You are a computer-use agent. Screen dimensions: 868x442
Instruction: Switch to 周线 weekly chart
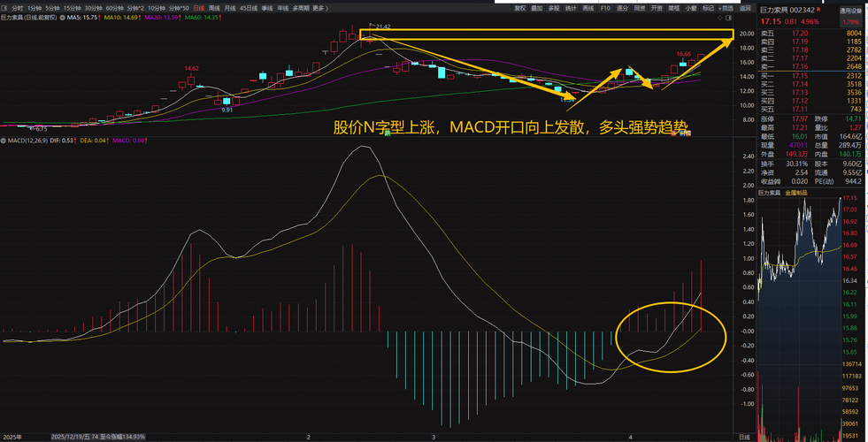(x=214, y=8)
